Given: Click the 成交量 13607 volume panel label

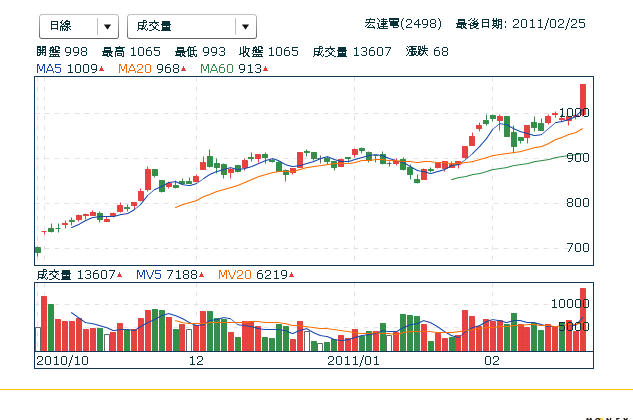Looking at the screenshot, I should (x=79, y=275).
